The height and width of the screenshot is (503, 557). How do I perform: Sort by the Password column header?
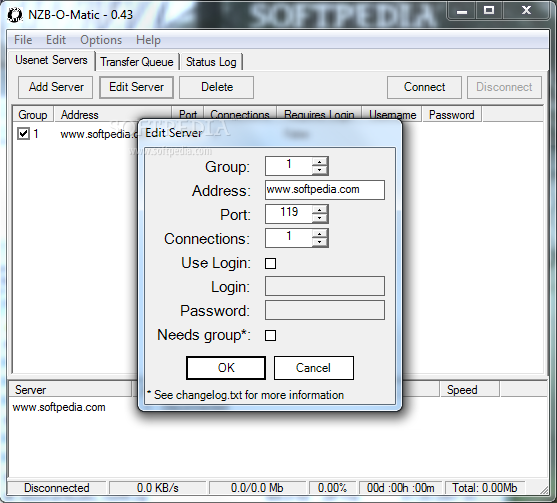[451, 114]
